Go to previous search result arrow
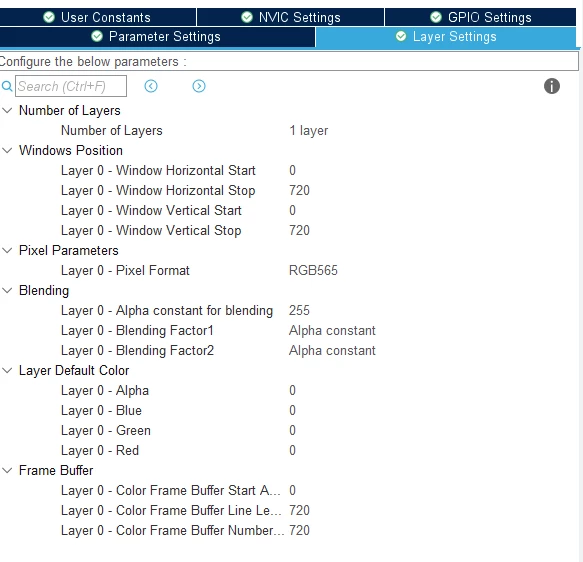 tap(151, 86)
